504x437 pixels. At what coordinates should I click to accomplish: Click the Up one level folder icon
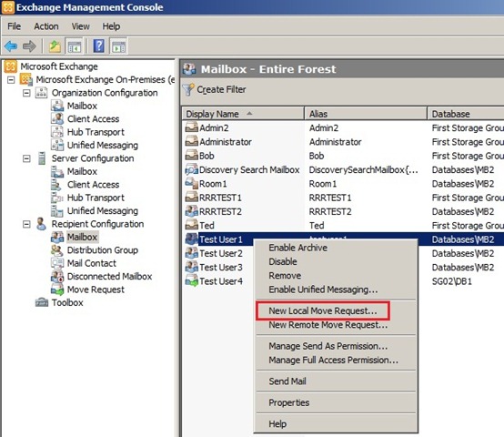pyautogui.click(x=55, y=46)
